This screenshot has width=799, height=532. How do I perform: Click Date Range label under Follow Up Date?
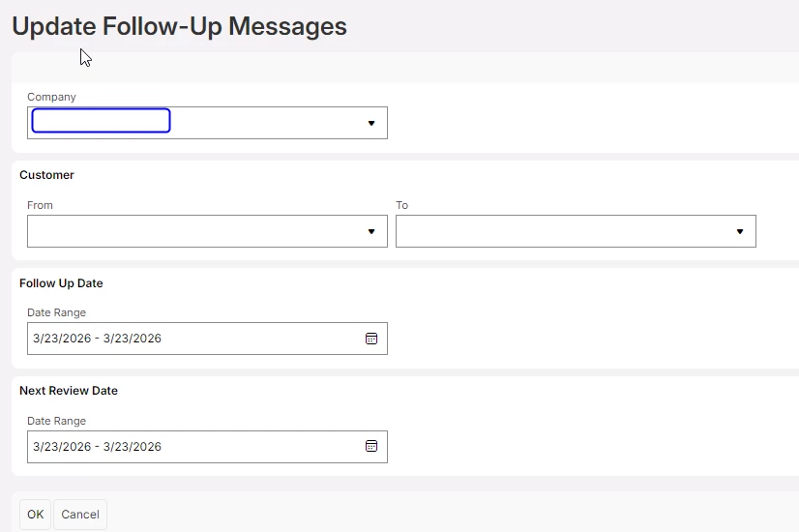coord(56,312)
